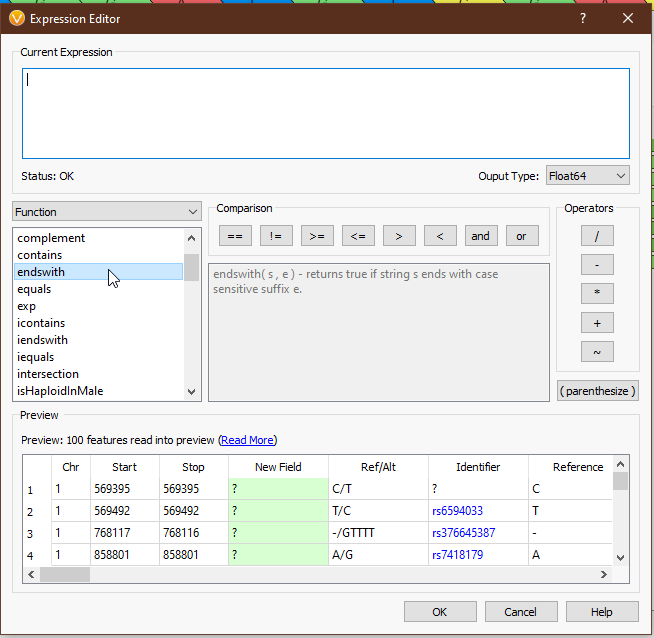This screenshot has height=638, width=654.
Task: Select the icontains function
Action: click(x=98, y=323)
